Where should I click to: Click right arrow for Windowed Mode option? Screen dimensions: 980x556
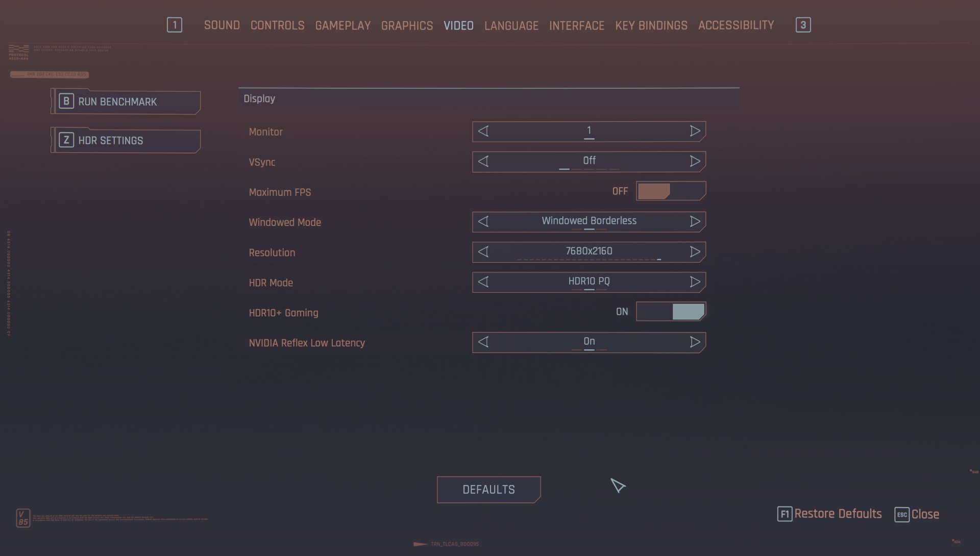point(695,222)
